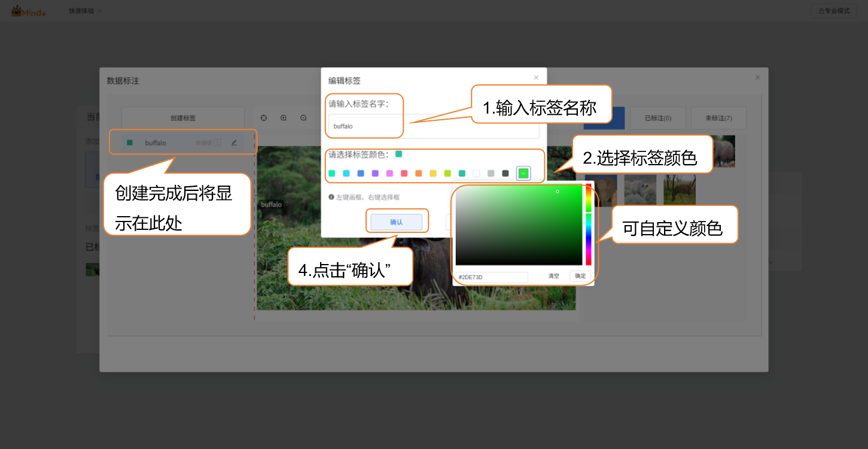Click the info icon beside 左键画框 hint
This screenshot has height=449, width=868.
point(331,197)
